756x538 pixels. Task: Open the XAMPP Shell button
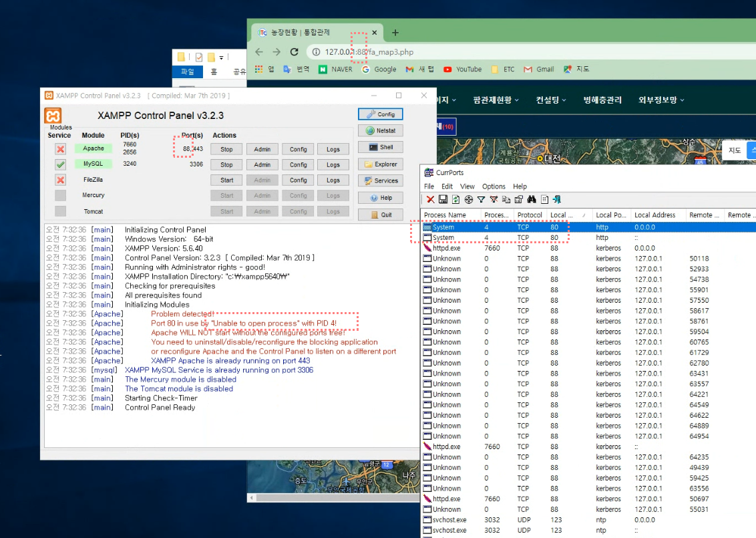point(381,147)
